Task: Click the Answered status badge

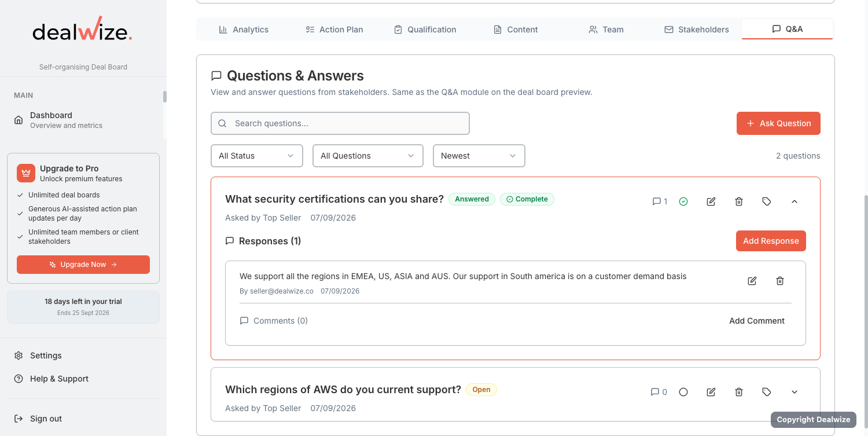Action: tap(472, 199)
